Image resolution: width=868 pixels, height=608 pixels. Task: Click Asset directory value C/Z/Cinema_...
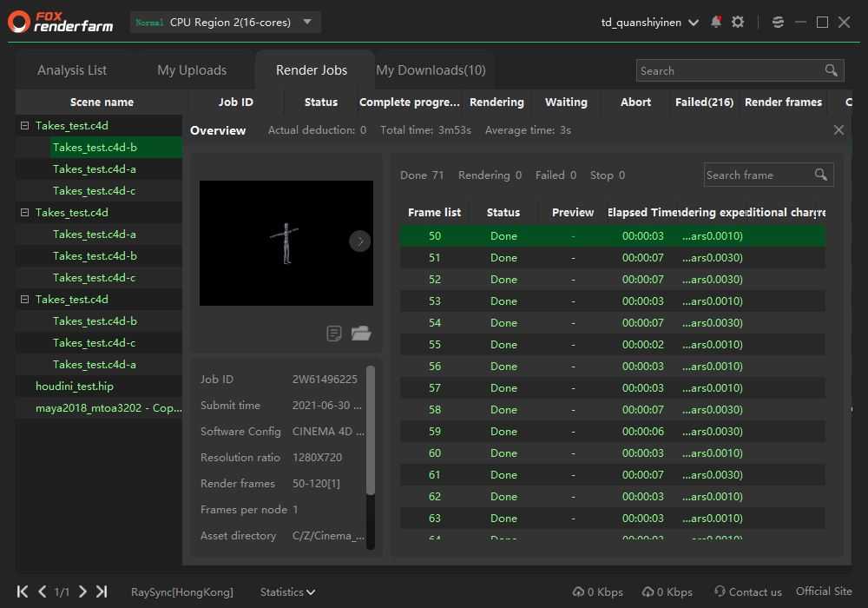coord(328,535)
